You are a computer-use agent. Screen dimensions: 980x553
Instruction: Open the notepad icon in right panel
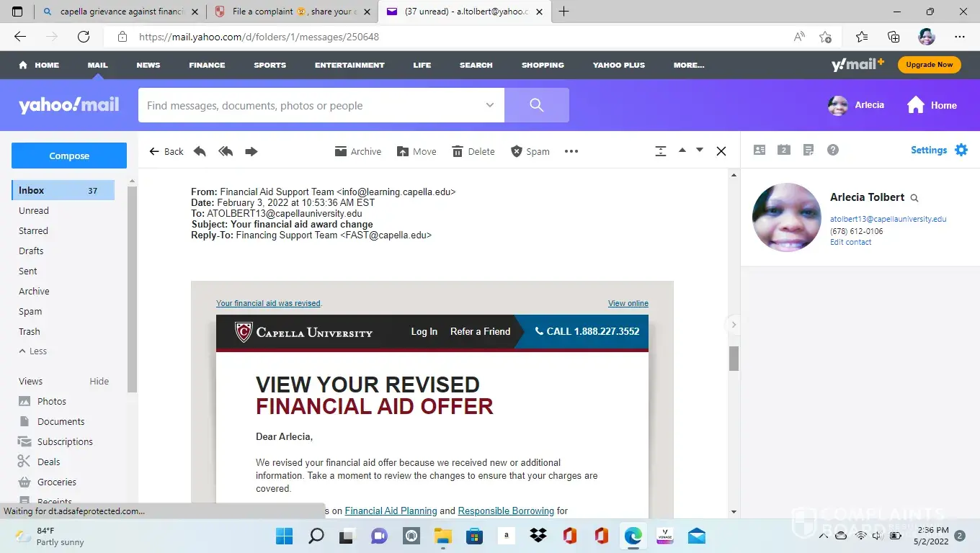(808, 150)
